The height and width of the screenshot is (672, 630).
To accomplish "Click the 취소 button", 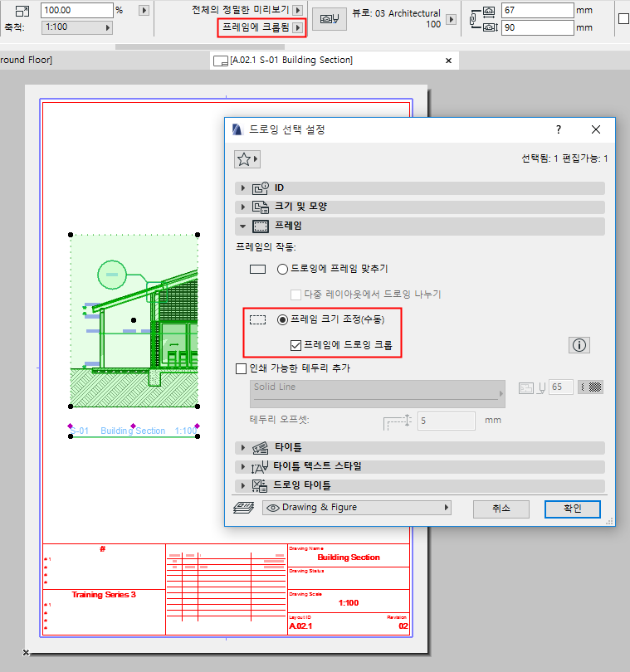I will point(501,509).
